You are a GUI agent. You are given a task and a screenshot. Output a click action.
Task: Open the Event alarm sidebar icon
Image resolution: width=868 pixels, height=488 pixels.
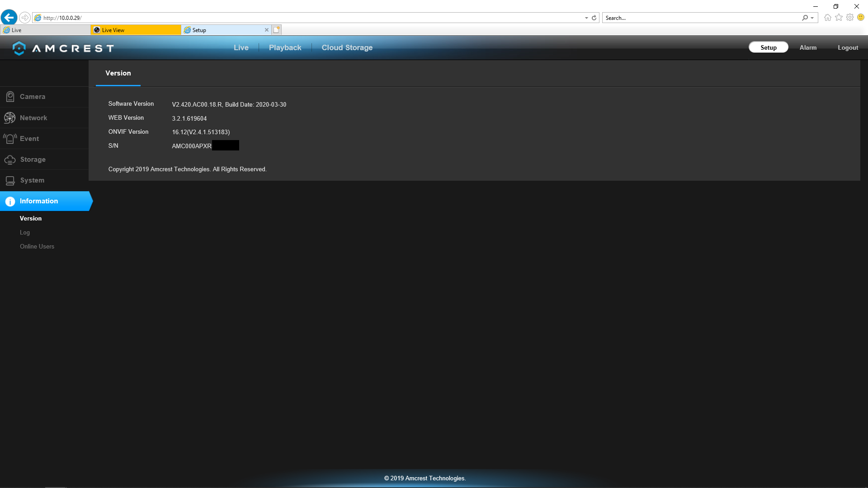(10, 139)
